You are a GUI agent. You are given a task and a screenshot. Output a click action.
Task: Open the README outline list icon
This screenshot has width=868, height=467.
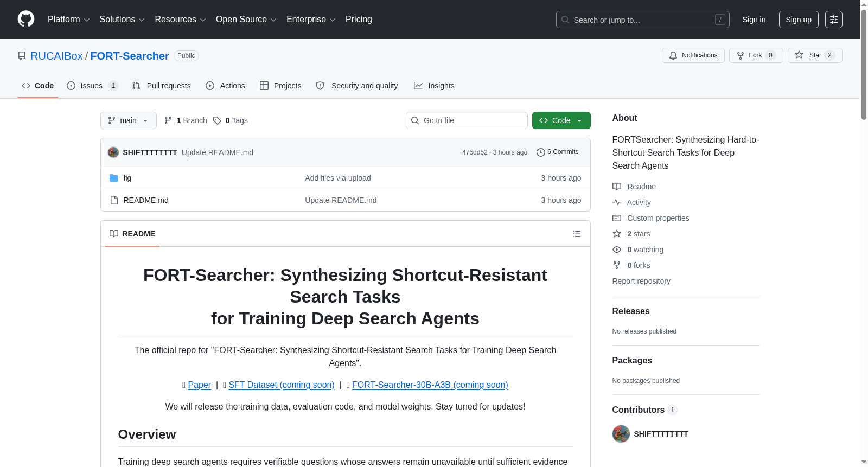tap(577, 234)
